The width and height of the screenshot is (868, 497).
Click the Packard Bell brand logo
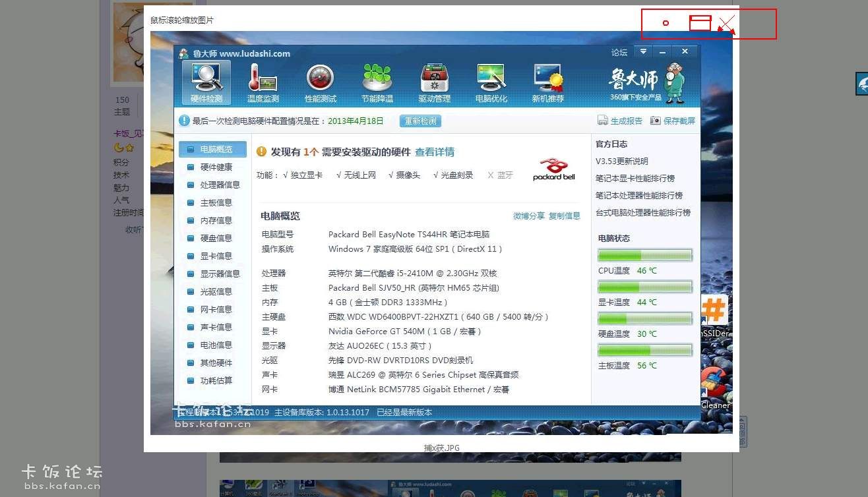point(554,169)
